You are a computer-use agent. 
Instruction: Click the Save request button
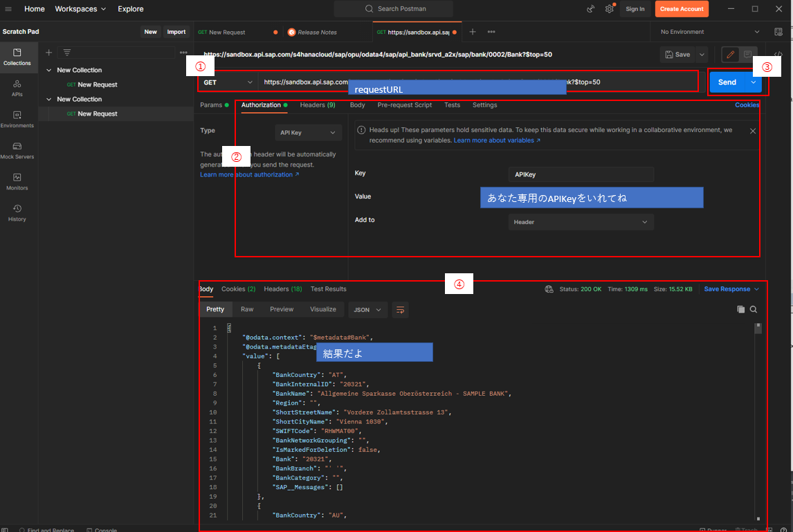click(677, 54)
